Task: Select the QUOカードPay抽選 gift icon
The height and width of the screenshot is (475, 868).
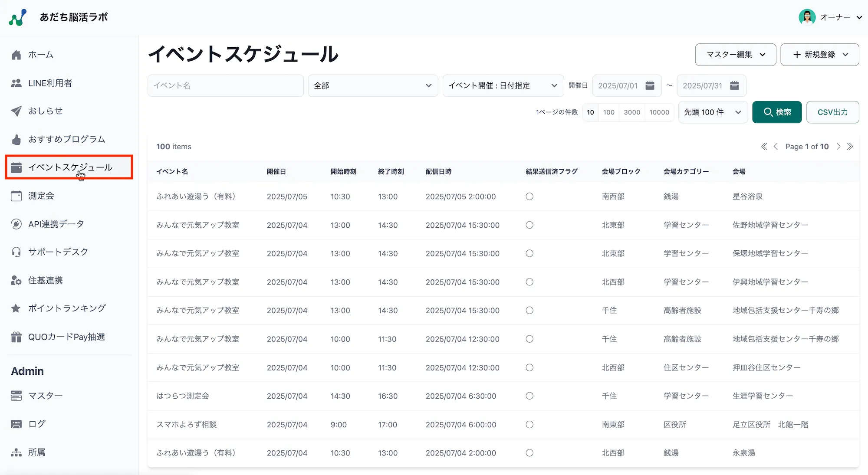Action: tap(16, 337)
